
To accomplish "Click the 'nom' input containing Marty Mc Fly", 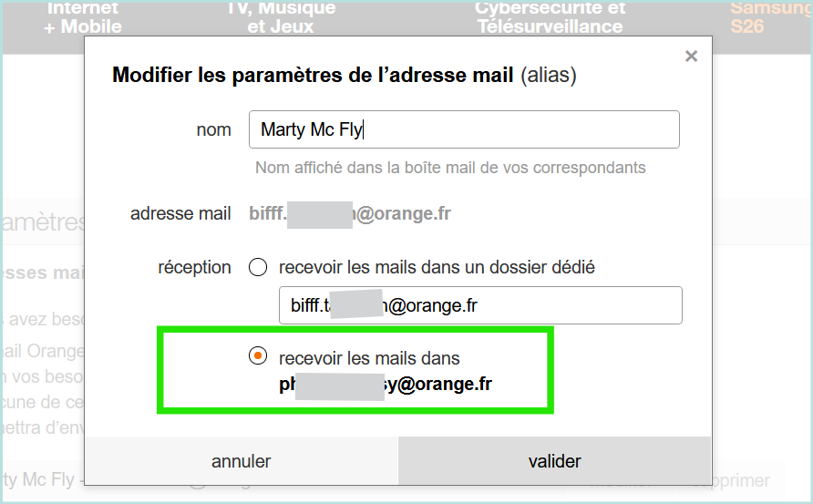I will coord(464,129).
